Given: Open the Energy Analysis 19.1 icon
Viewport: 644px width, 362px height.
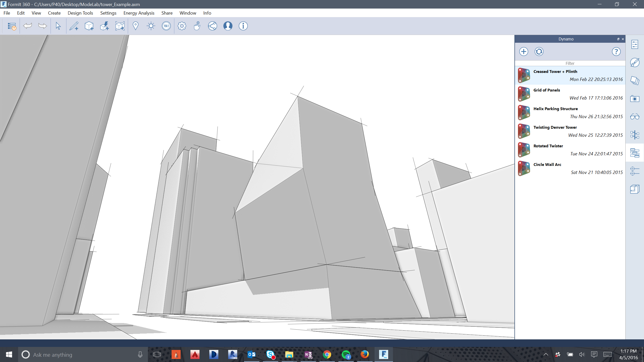Looking at the screenshot, I should point(166,26).
